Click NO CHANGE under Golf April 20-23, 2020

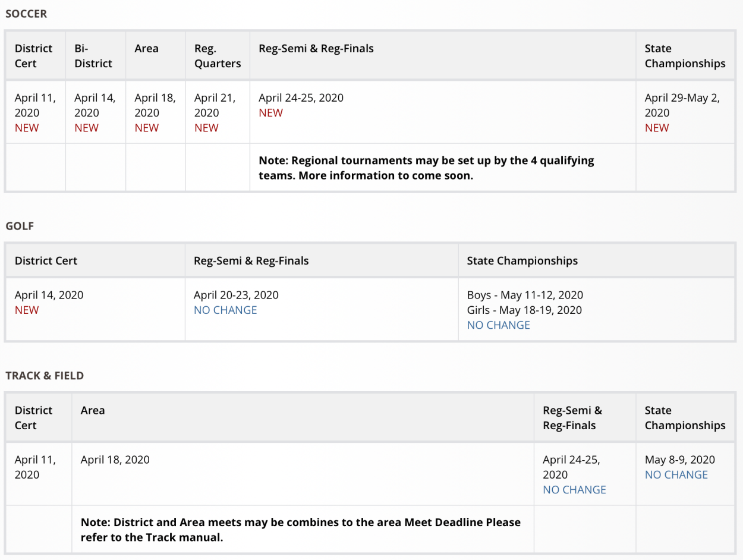click(x=225, y=310)
